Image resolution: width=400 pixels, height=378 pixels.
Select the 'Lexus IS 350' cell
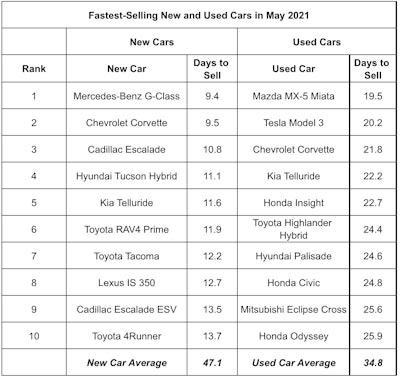pos(127,283)
